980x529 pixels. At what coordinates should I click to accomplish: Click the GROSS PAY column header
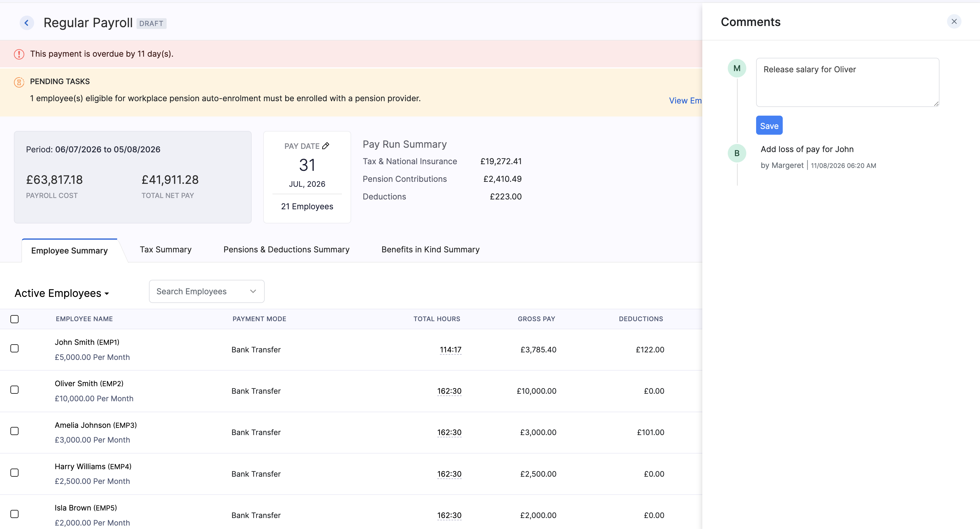point(536,319)
